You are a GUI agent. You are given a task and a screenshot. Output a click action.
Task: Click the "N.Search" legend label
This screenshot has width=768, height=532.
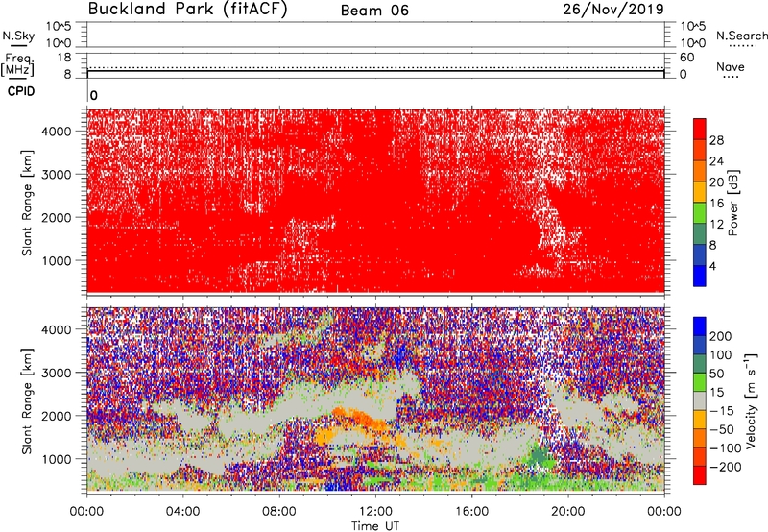(741, 36)
